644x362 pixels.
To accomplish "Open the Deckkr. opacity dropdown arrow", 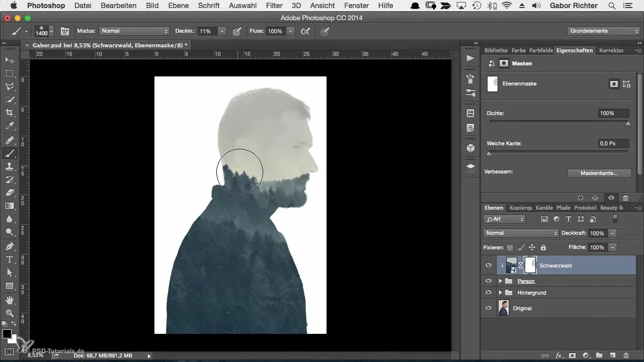I will pyautogui.click(x=222, y=31).
